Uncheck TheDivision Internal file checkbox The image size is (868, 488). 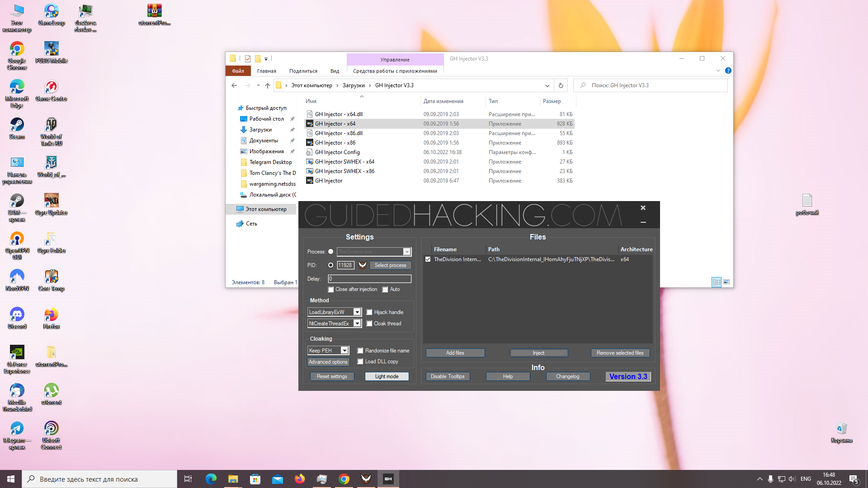pos(428,259)
